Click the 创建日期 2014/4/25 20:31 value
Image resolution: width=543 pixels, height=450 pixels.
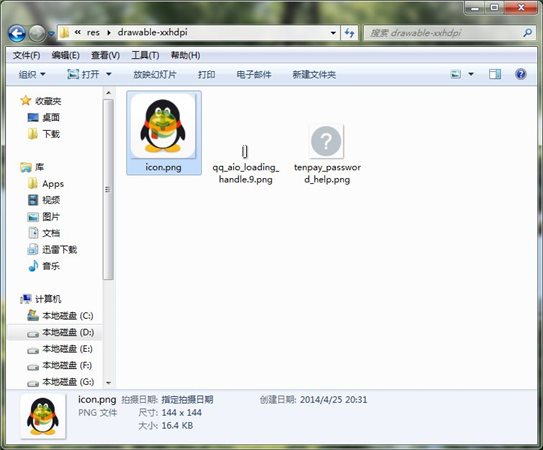[x=333, y=400]
